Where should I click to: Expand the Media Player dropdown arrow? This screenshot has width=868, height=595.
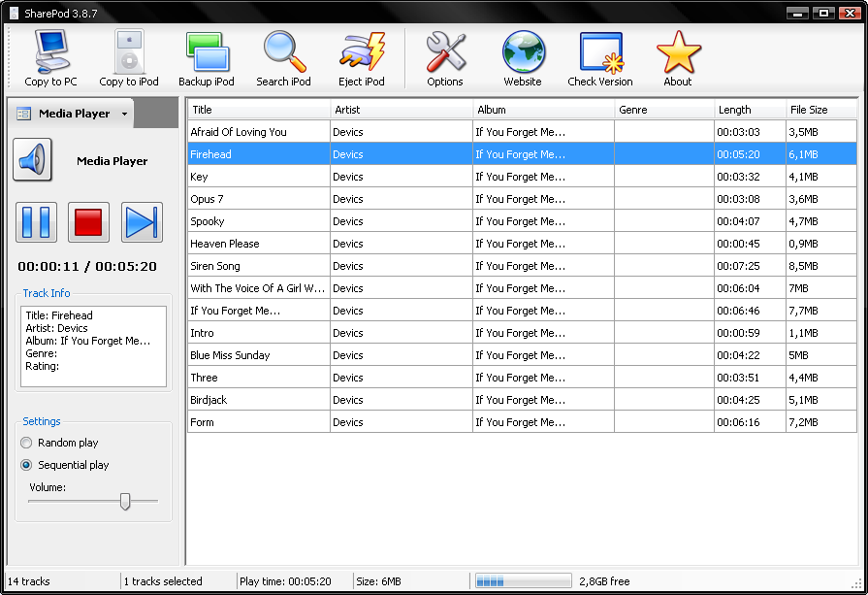(x=124, y=115)
